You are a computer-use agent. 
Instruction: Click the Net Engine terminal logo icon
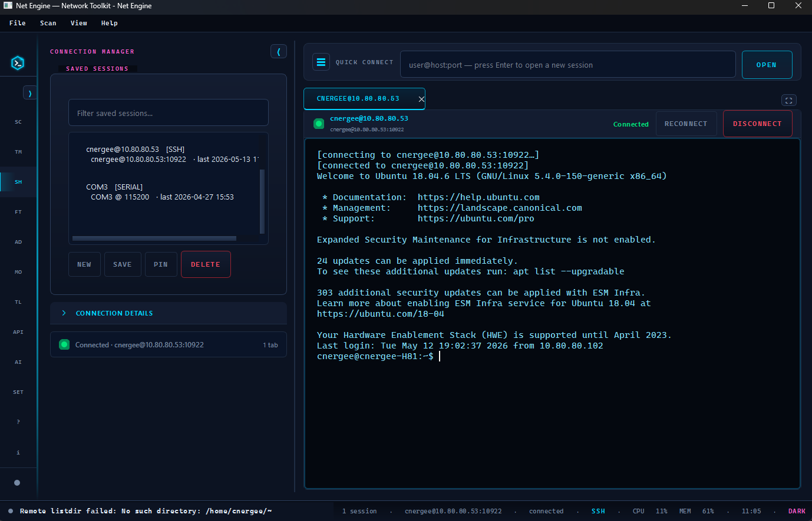18,62
